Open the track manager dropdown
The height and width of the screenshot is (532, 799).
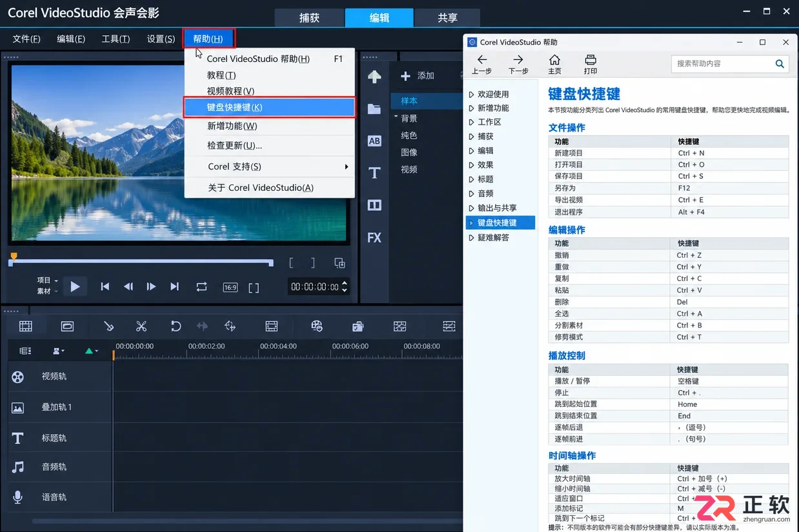(x=59, y=351)
